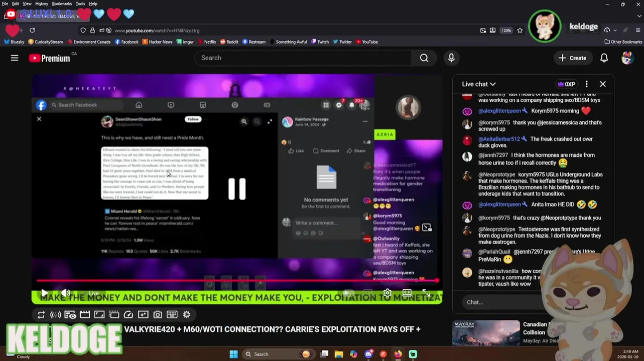Open the CuriosityStream bookmark
The height and width of the screenshot is (361, 644).
coord(46,42)
